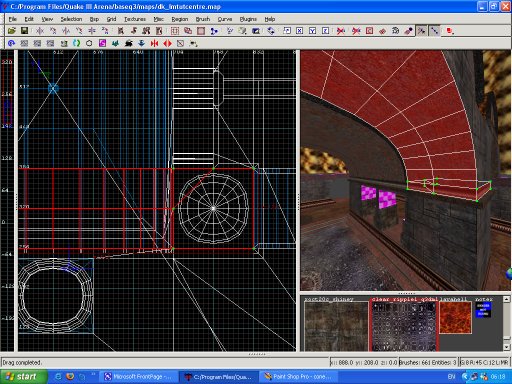Toggle the pressed diagonal line toolbar button
Viewport: 512px width, 384px height.
pos(435,31)
